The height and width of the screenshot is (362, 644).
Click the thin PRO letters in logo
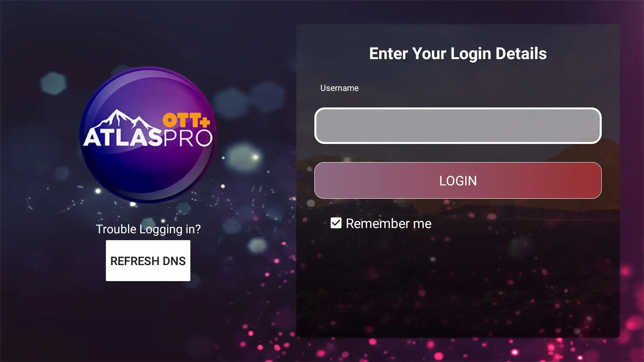188,138
